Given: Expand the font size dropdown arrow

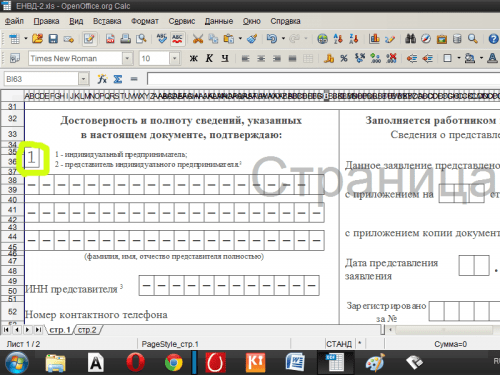Looking at the screenshot, I should pyautogui.click(x=175, y=59).
